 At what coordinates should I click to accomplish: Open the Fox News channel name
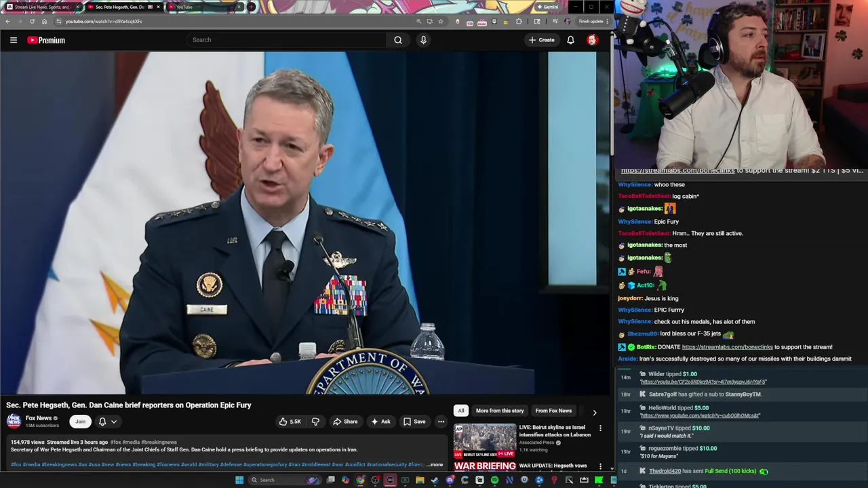[x=39, y=418]
